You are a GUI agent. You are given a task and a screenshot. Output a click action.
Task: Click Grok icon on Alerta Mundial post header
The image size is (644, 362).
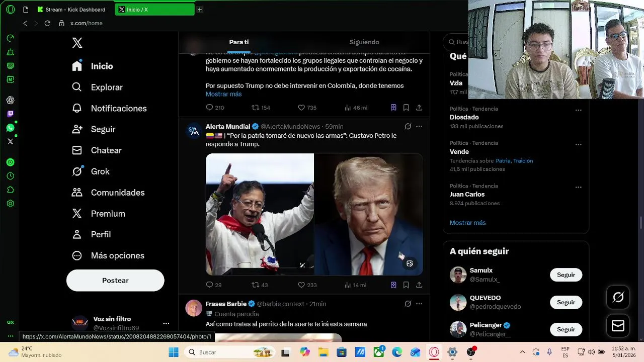click(x=408, y=126)
